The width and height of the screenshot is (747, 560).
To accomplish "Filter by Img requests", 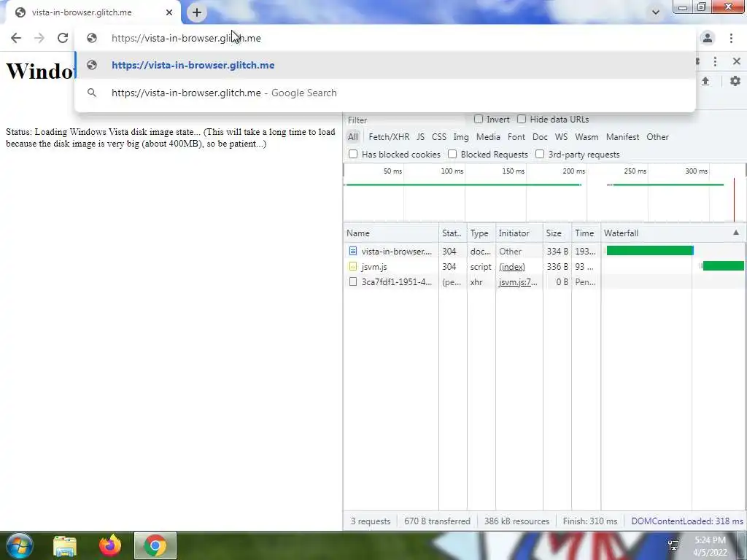I will 461,137.
